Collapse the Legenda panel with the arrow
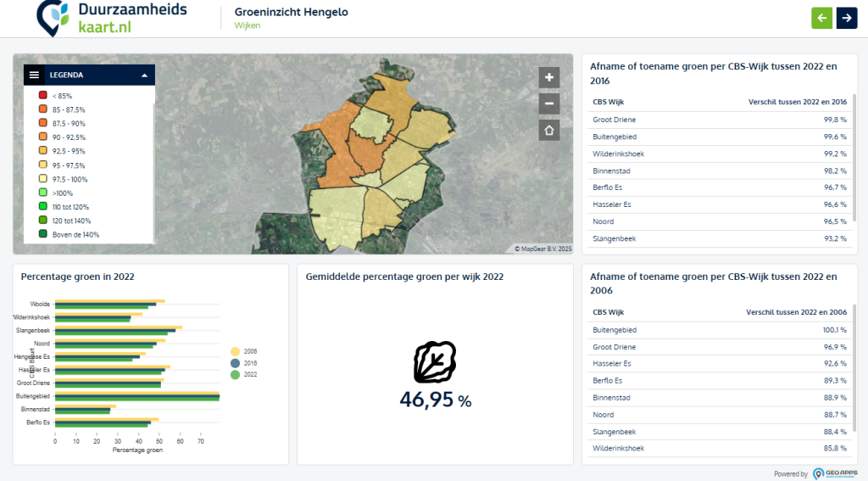This screenshot has height=481, width=868. [x=144, y=75]
